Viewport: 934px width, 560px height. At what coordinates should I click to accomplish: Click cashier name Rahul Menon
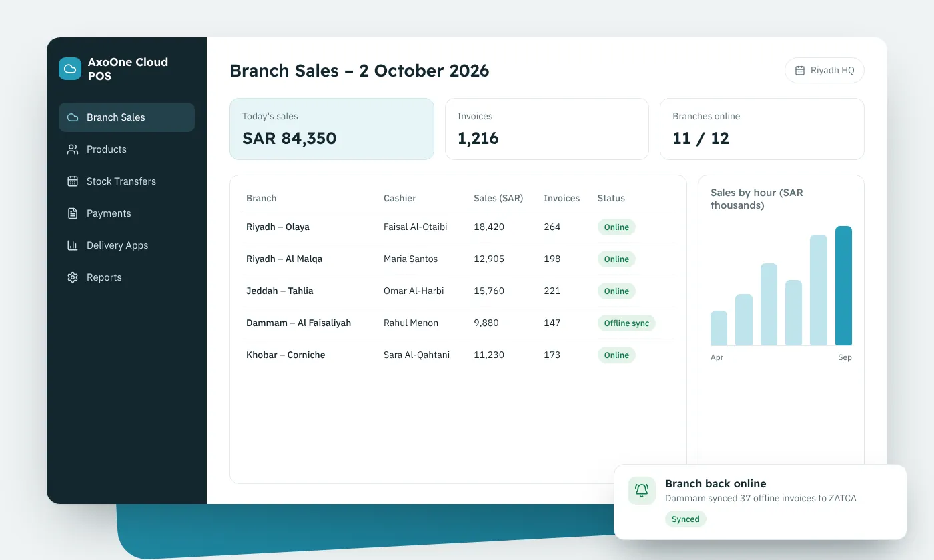[x=411, y=323]
